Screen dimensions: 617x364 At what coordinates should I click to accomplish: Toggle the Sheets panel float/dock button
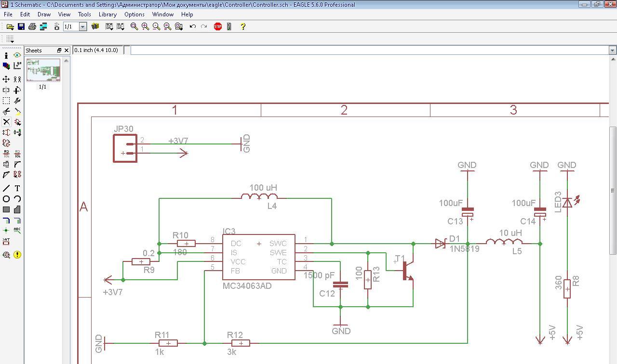(x=59, y=50)
